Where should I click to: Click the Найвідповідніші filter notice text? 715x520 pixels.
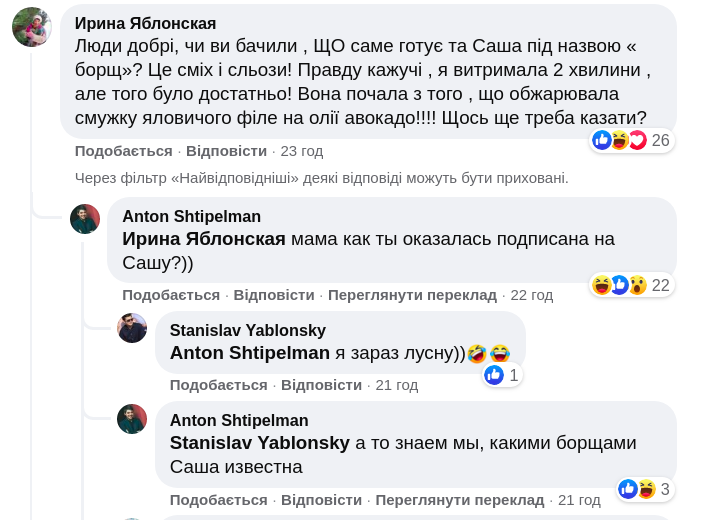(x=321, y=178)
